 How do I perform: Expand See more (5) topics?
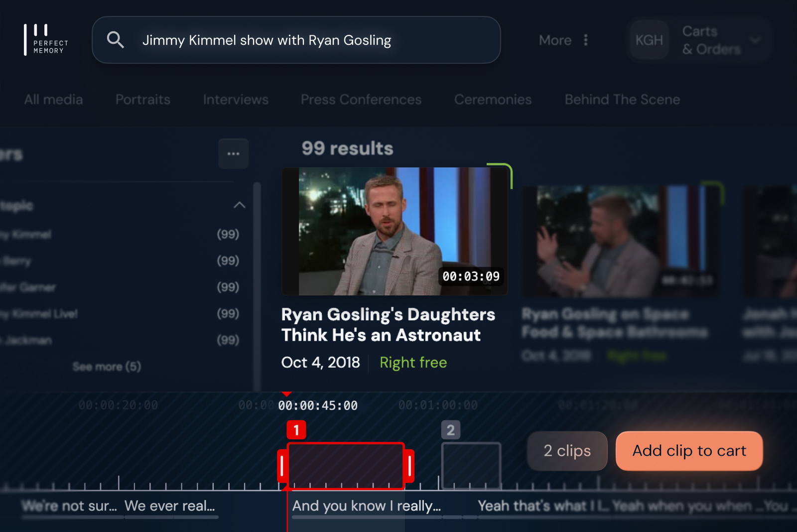[107, 367]
